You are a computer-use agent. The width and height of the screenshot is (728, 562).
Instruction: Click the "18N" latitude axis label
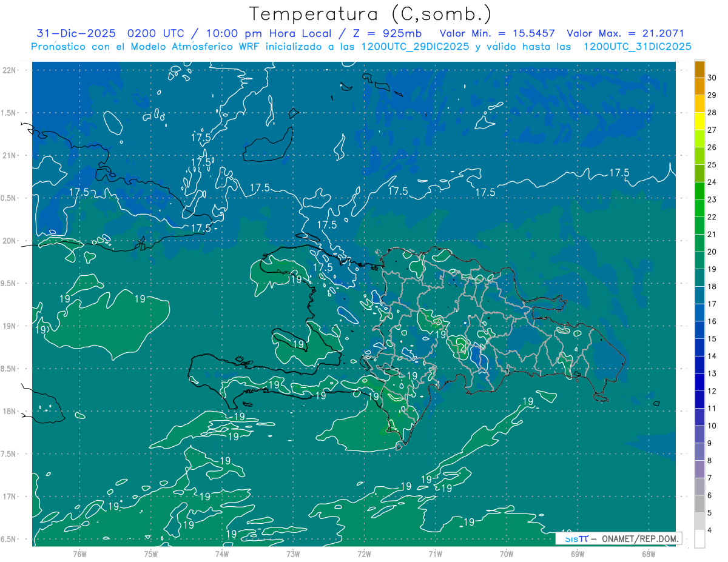[x=10, y=411]
